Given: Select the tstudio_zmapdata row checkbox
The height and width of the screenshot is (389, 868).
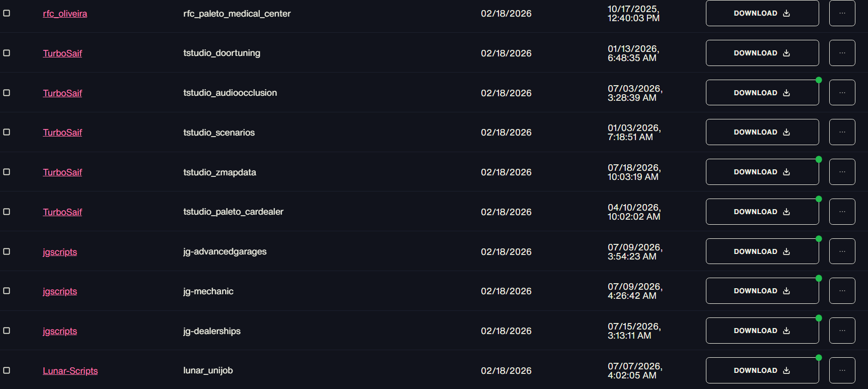Looking at the screenshot, I should [x=7, y=172].
